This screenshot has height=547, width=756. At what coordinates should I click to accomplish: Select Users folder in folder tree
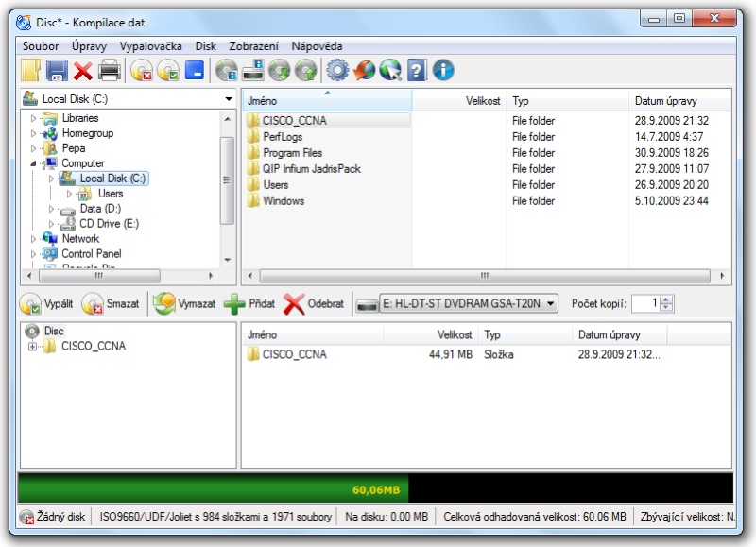tap(111, 194)
